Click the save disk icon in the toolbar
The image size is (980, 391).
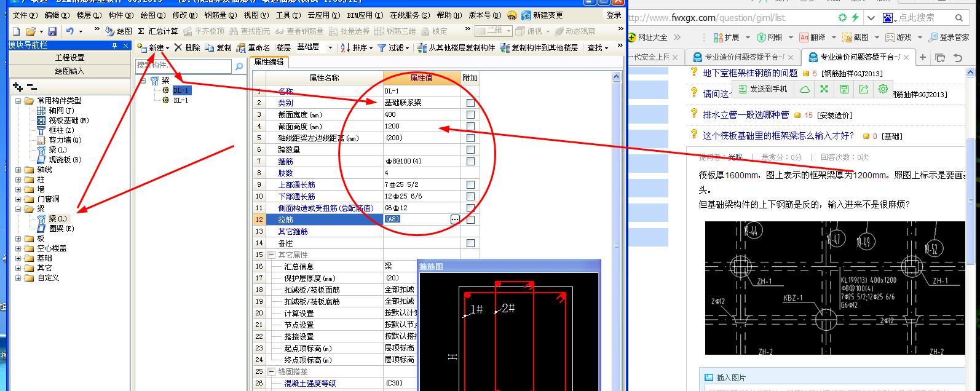tap(52, 31)
